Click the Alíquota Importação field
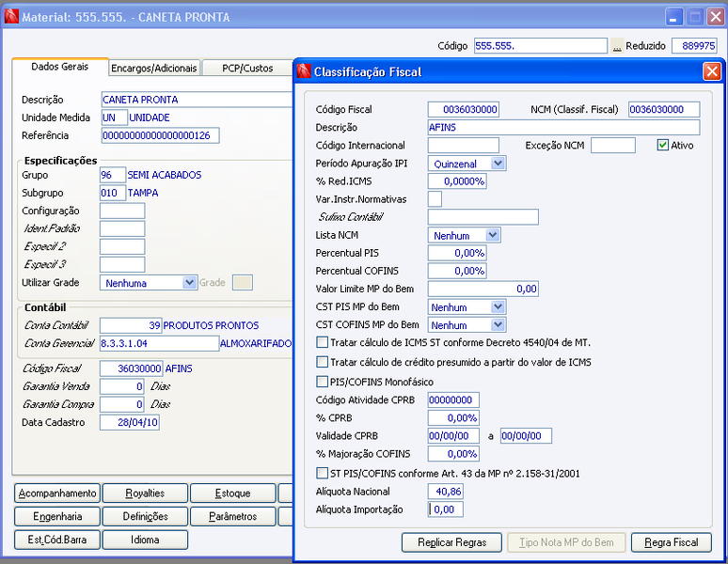Screen dimensions: 728x564 pyautogui.click(x=446, y=509)
